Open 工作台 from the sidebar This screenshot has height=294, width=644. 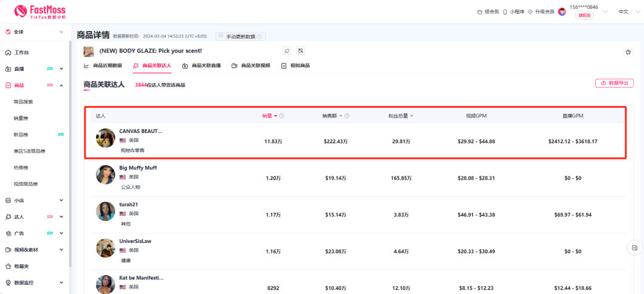click(21, 52)
